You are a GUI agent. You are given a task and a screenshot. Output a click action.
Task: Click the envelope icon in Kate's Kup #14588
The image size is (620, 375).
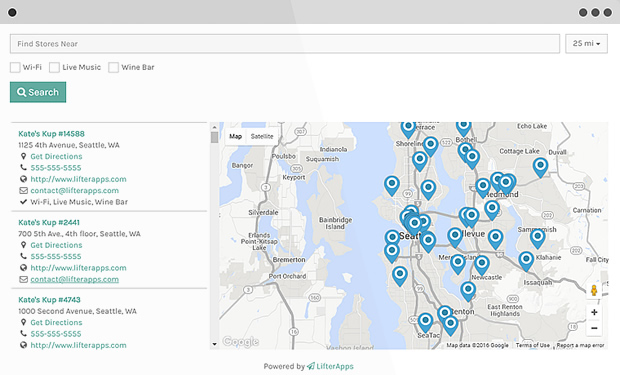pos(23,191)
